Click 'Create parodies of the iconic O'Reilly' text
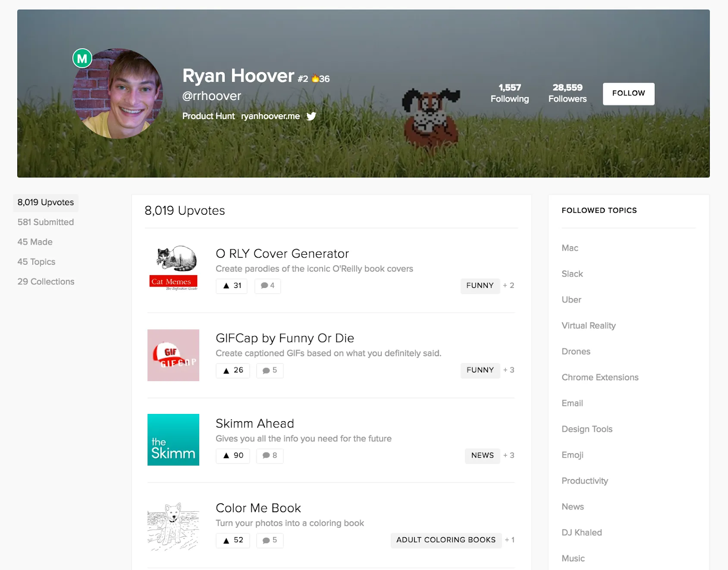Image resolution: width=728 pixels, height=570 pixels. point(314,269)
